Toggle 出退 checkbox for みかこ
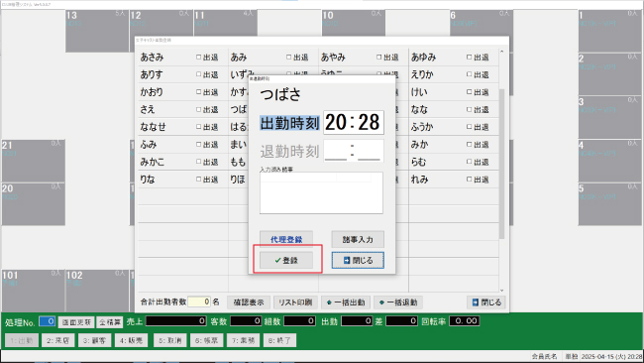Image resolution: width=644 pixels, height=363 pixels. click(x=199, y=162)
